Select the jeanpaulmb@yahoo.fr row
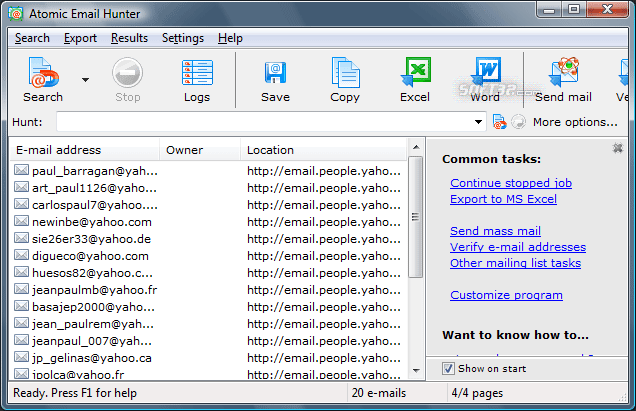The image size is (636, 411). (208, 290)
